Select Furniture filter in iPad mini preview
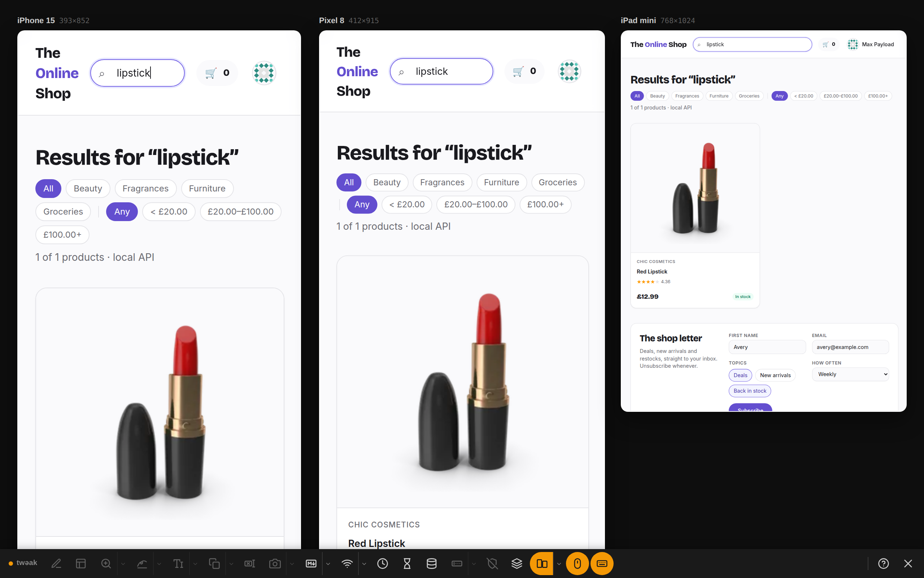Image resolution: width=924 pixels, height=578 pixels. point(719,96)
